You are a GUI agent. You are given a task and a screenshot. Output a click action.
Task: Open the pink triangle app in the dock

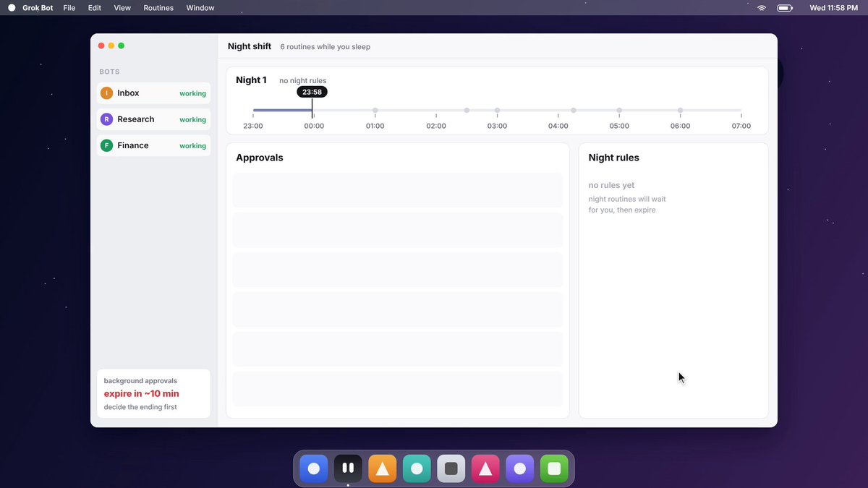485,468
